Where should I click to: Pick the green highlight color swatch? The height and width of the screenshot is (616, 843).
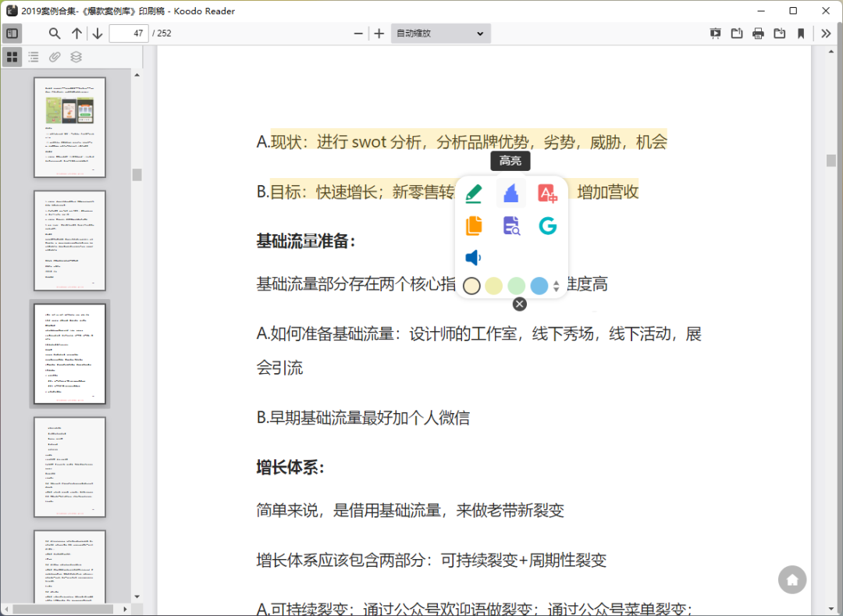516,286
